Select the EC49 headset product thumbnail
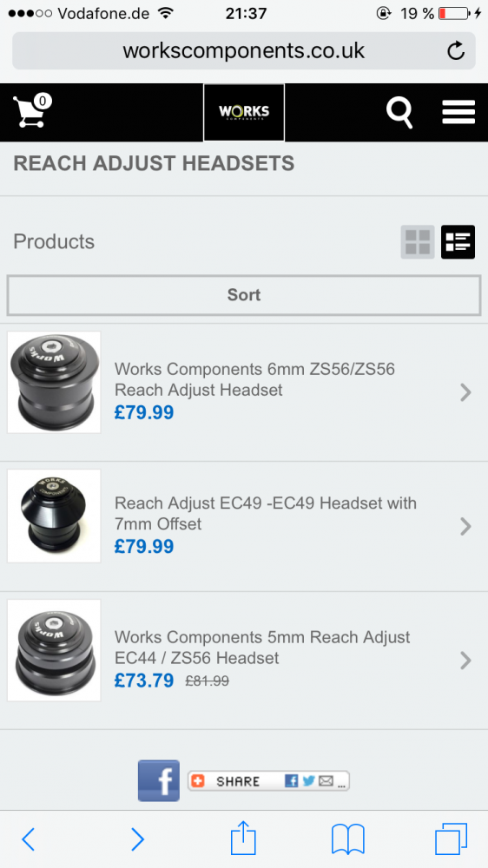Viewport: 488px width, 868px height. coord(54,516)
